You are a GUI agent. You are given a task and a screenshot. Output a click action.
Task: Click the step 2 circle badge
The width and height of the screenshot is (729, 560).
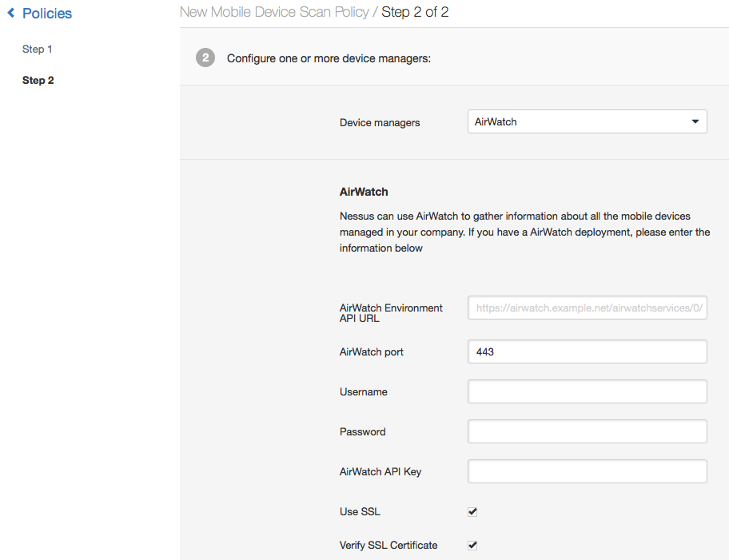205,58
